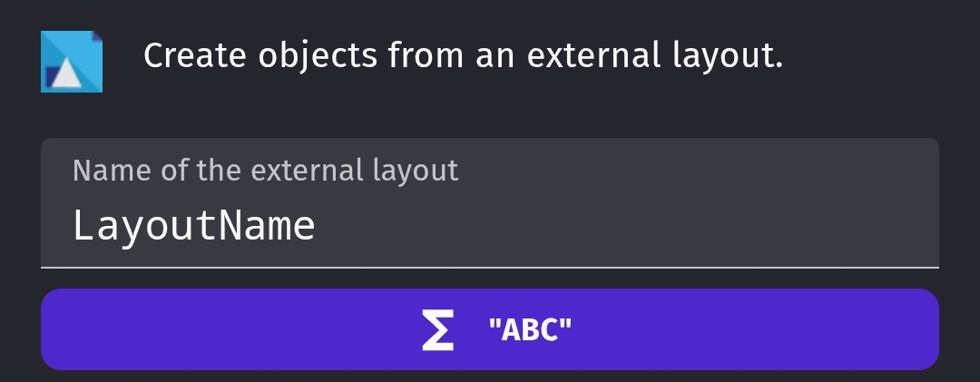
Task: Click the "Name of the external layout" label
Action: [266, 170]
